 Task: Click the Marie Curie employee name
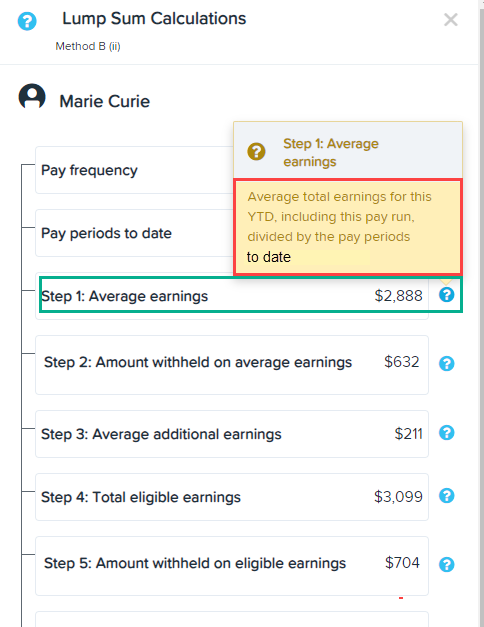104,101
